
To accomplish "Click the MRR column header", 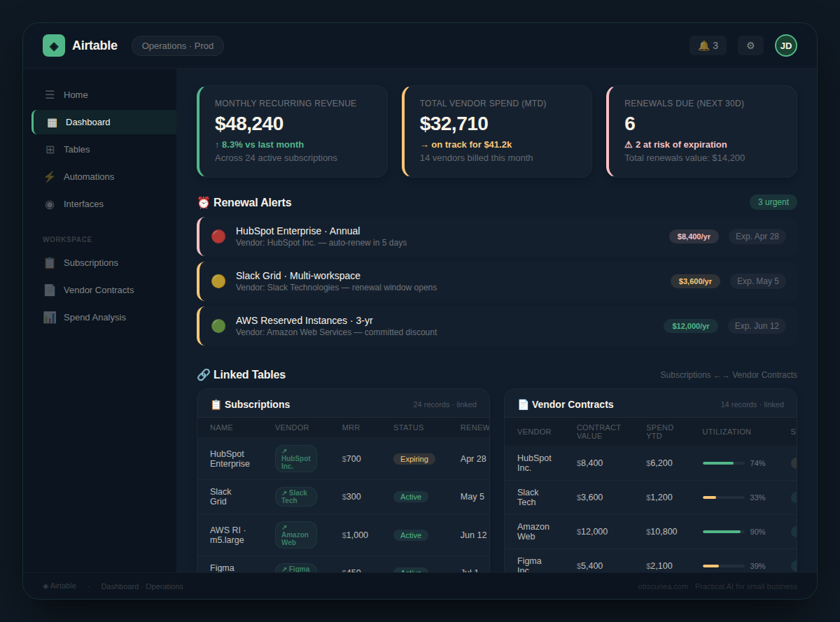I will 351,427.
